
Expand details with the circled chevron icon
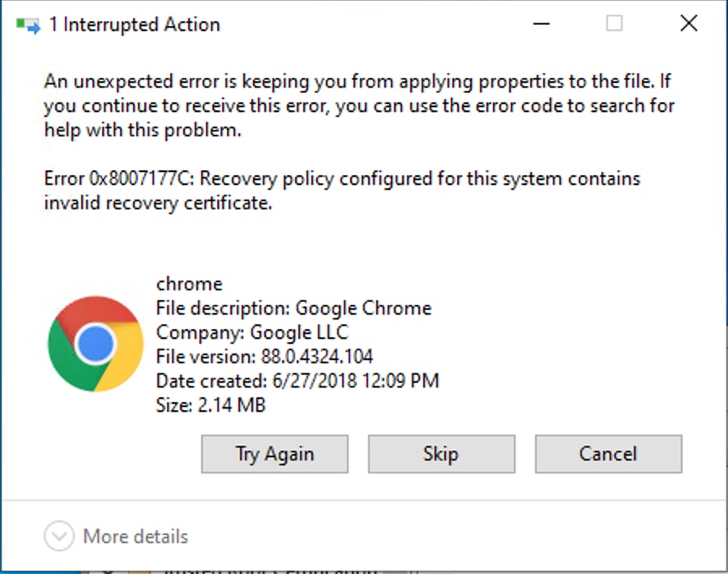click(59, 536)
